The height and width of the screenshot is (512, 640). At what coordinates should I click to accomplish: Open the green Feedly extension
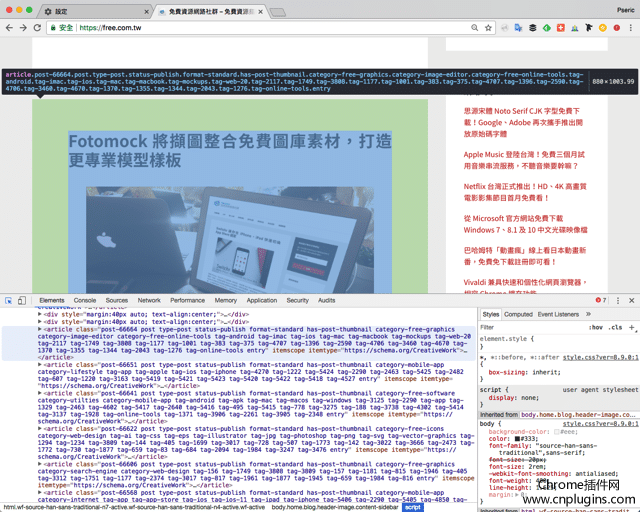point(547,27)
